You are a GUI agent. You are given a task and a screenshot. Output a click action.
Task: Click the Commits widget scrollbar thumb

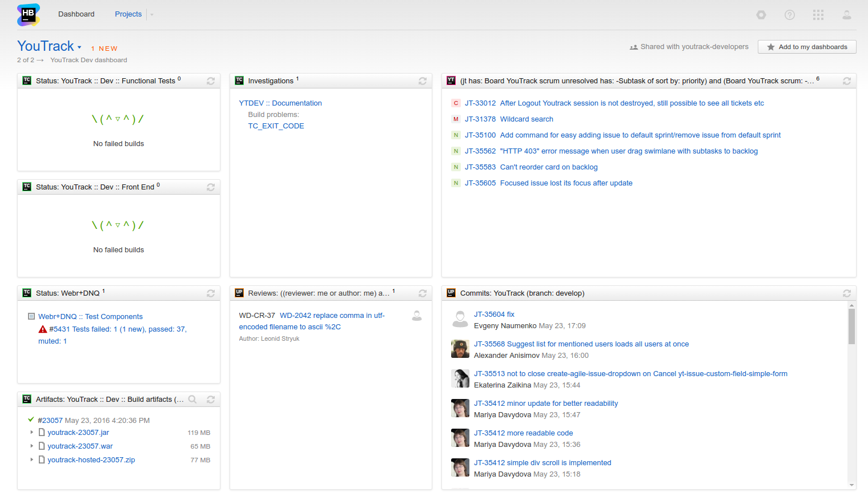(851, 326)
